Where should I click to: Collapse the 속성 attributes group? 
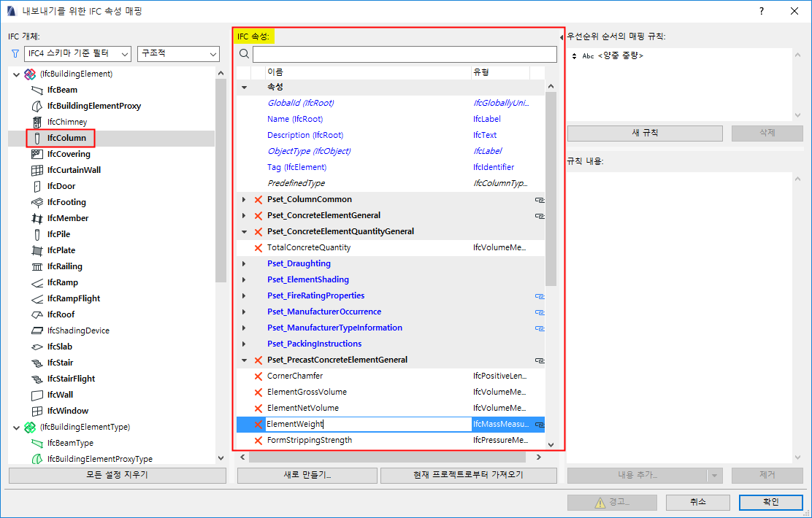tap(245, 88)
